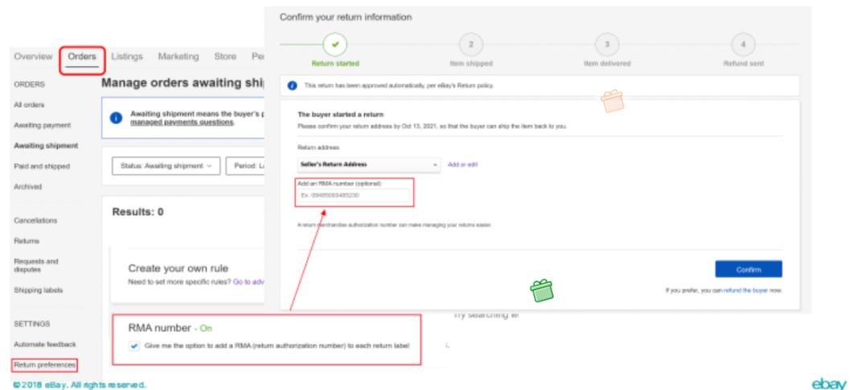Image resolution: width=868 pixels, height=390 pixels.
Task: Open the Seller's Return Address dropdown
Action: coord(368,165)
